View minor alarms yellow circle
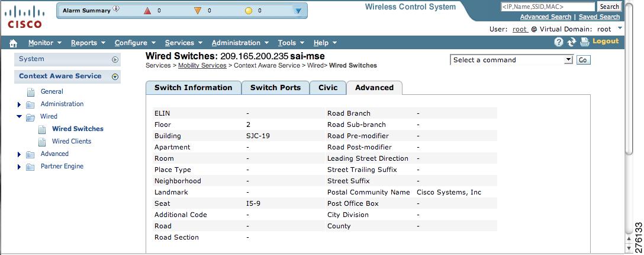This screenshot has height=255, width=644. point(248,11)
